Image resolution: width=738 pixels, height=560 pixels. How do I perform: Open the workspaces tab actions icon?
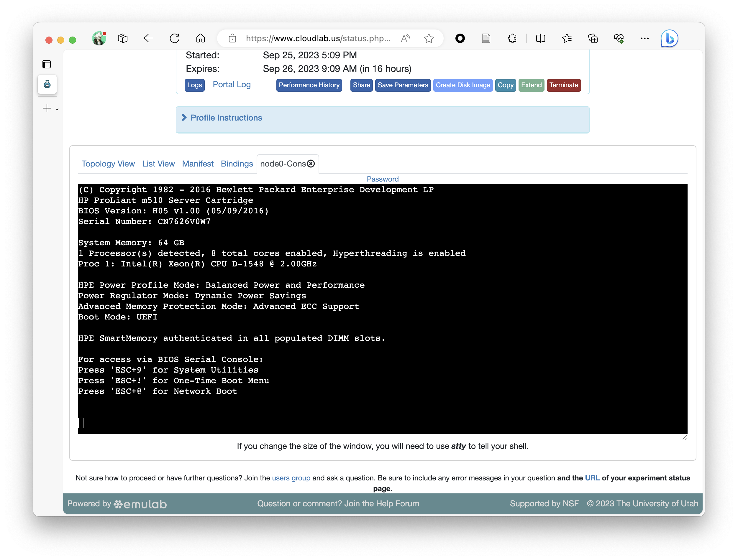coord(123,38)
